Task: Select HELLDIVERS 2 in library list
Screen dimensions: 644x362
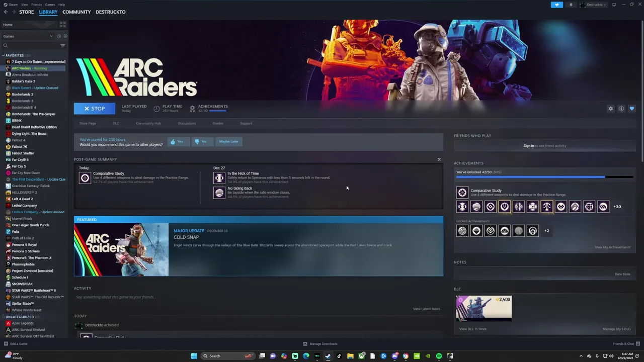Action: (x=24, y=192)
